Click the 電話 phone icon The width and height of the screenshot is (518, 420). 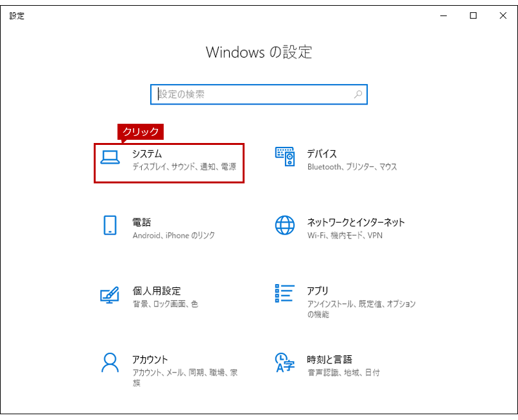[x=110, y=225]
